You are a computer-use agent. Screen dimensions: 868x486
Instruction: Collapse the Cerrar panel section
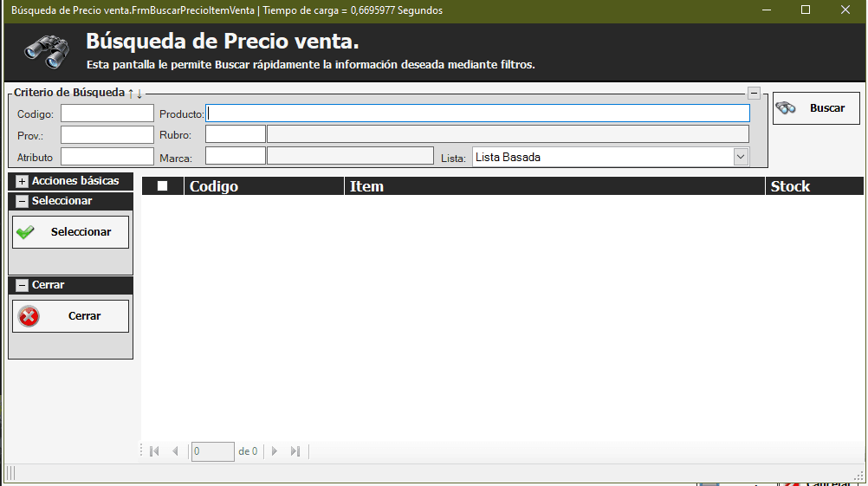[x=22, y=285]
